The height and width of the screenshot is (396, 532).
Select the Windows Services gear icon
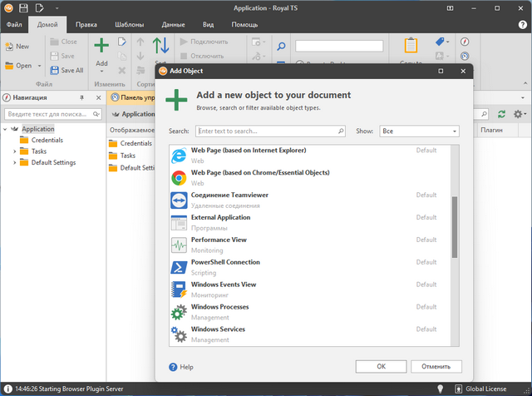pyautogui.click(x=178, y=334)
